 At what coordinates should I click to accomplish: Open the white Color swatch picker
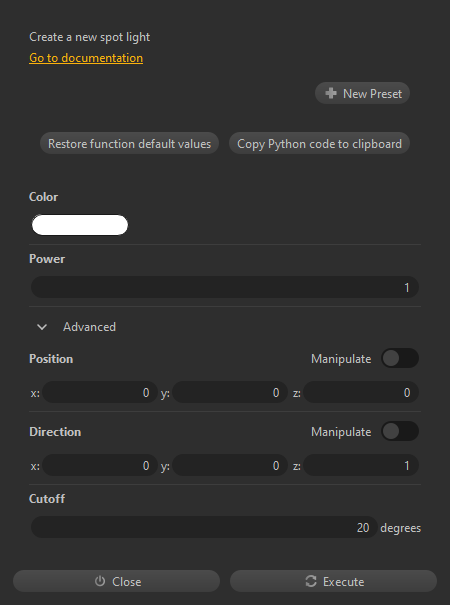coord(80,225)
